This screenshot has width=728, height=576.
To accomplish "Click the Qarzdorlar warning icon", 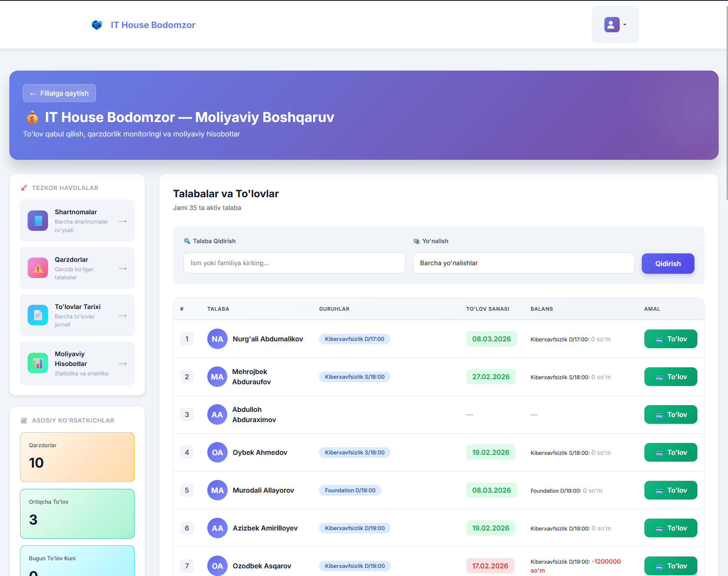I will point(38,268).
